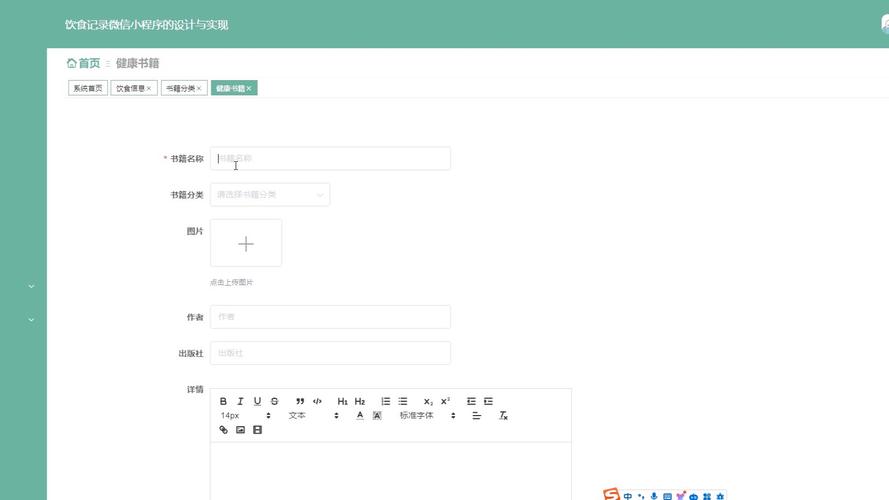Screen dimensions: 889x500
Task: Open the 书籍分类 category dropdown
Action: (269, 195)
